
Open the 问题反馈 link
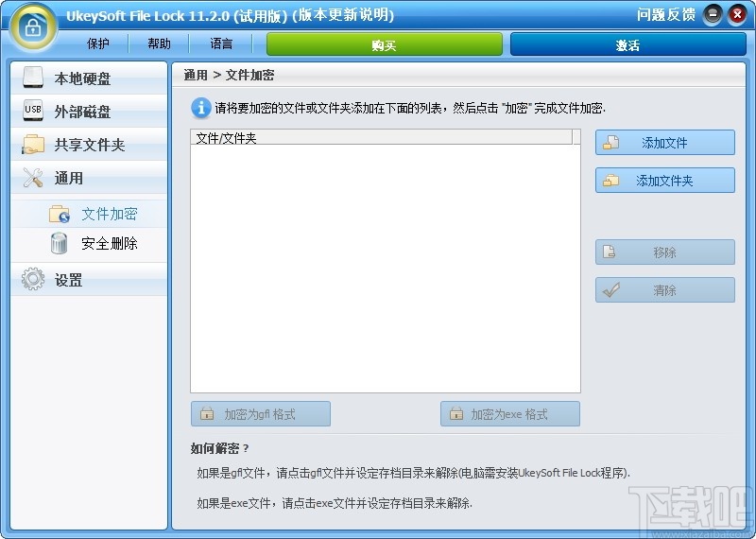666,15
